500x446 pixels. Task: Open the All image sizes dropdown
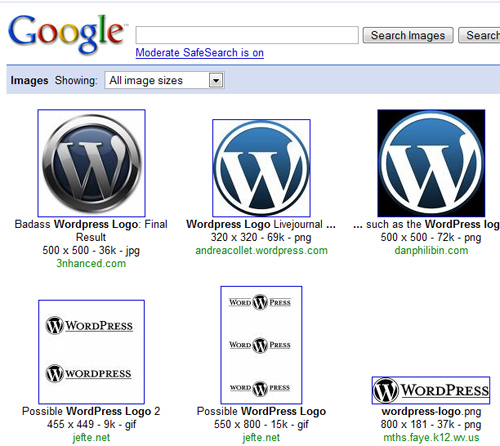tap(165, 80)
